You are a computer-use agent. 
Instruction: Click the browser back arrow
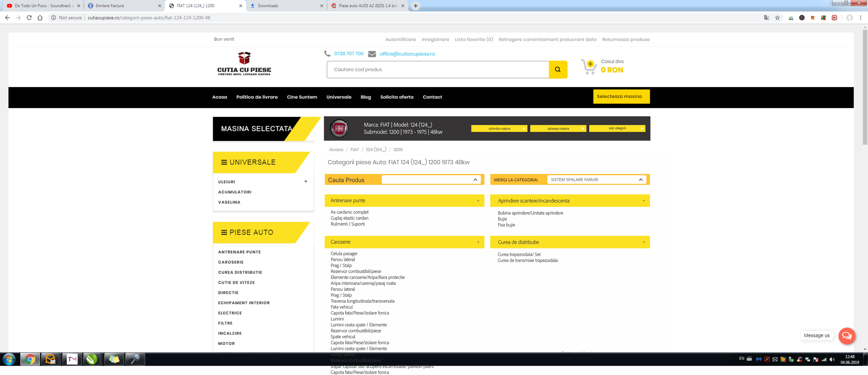(x=7, y=18)
